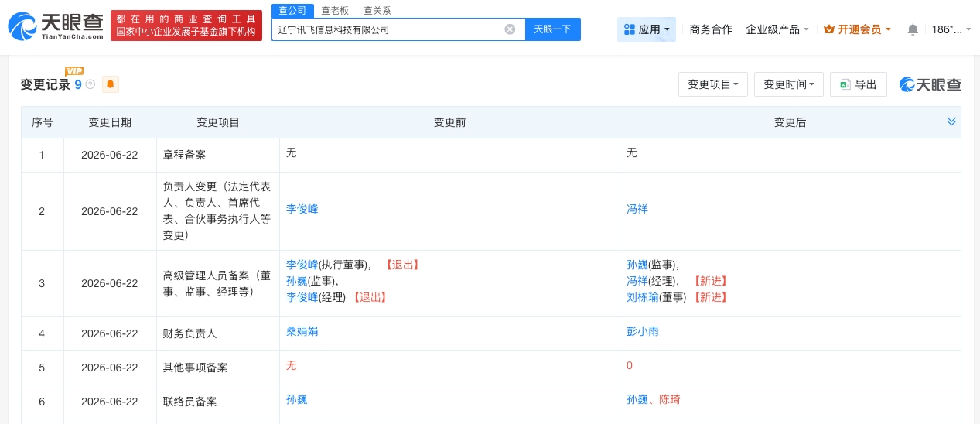Click the red 无 value in row 5

292,365
